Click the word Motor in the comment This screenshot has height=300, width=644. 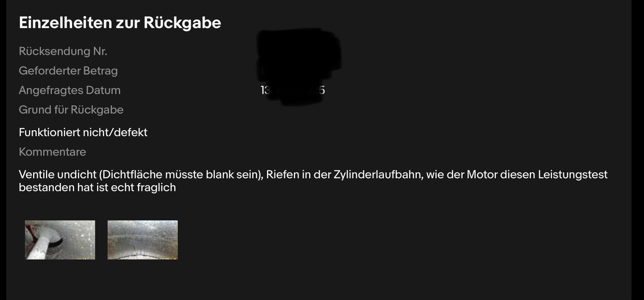click(x=482, y=174)
